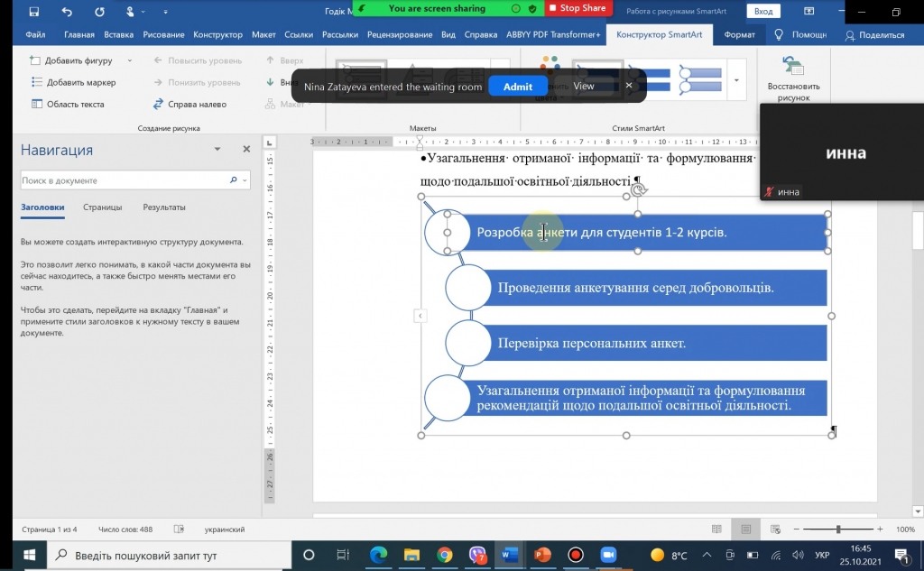
Task: Select the Узагальнення отриманої інформації shape
Action: [641, 398]
